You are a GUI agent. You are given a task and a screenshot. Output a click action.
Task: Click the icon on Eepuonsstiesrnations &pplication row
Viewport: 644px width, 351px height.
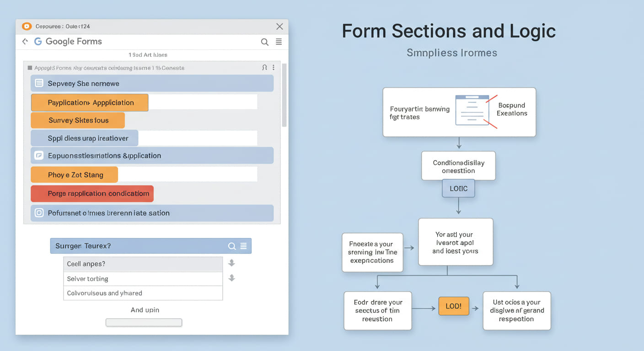39,155
